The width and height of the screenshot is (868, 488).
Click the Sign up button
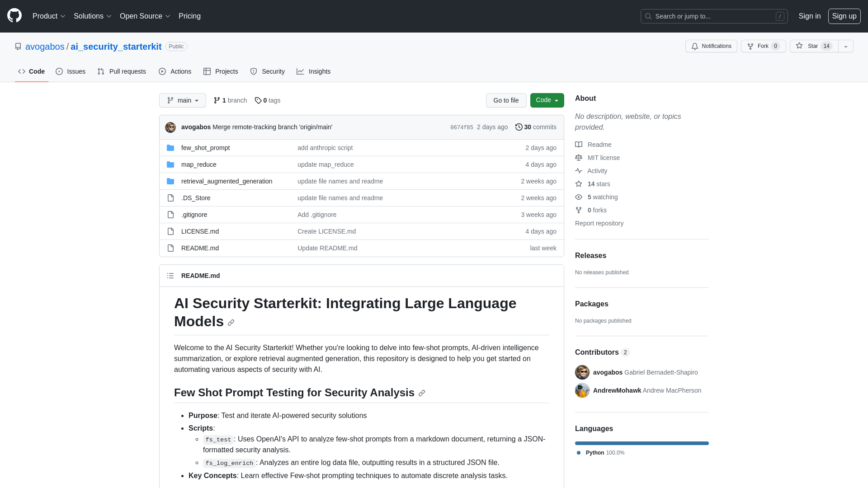coord(844,16)
